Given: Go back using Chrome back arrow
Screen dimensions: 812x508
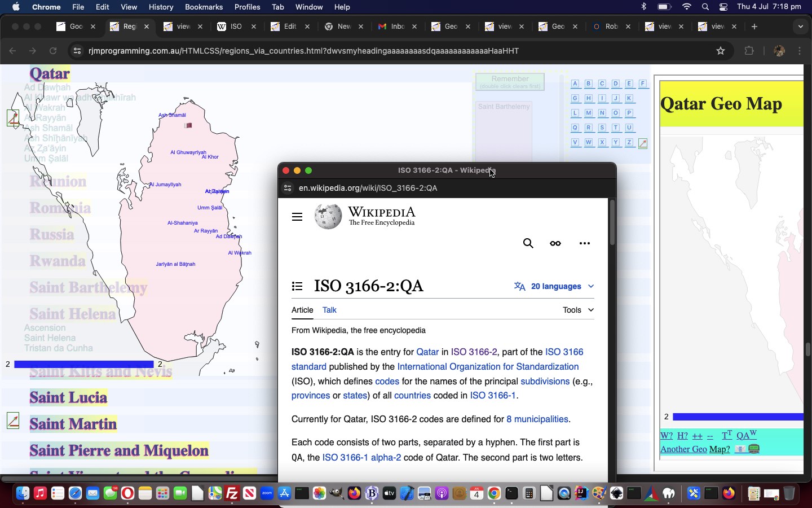Looking at the screenshot, I should pos(12,51).
